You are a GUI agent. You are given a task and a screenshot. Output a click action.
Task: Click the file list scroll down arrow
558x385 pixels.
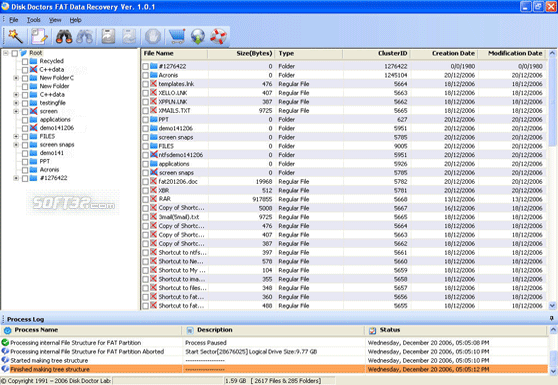552,305
